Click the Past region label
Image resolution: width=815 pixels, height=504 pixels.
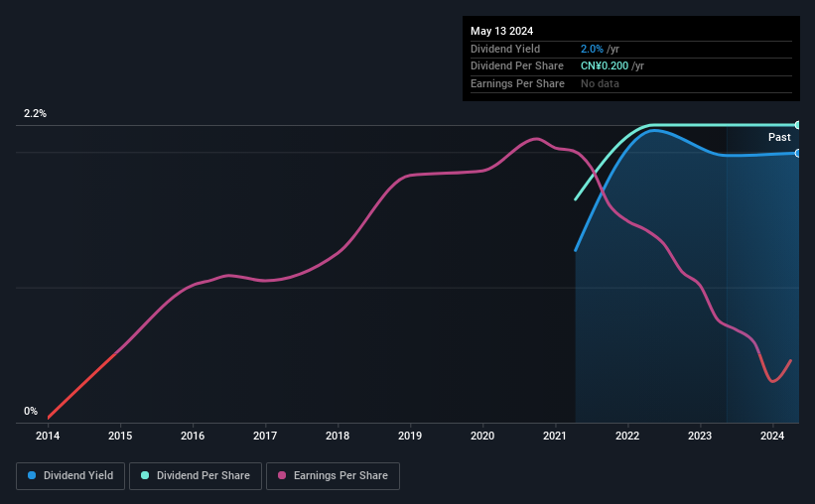pyautogui.click(x=779, y=137)
